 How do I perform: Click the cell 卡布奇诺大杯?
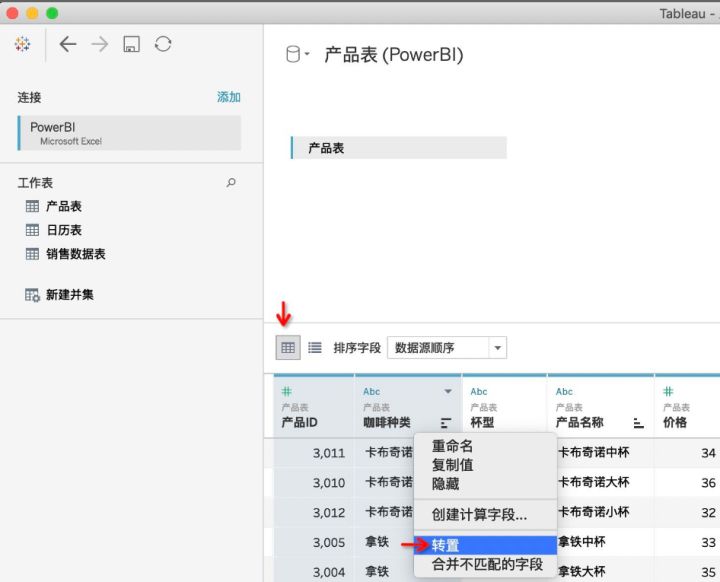coord(594,482)
